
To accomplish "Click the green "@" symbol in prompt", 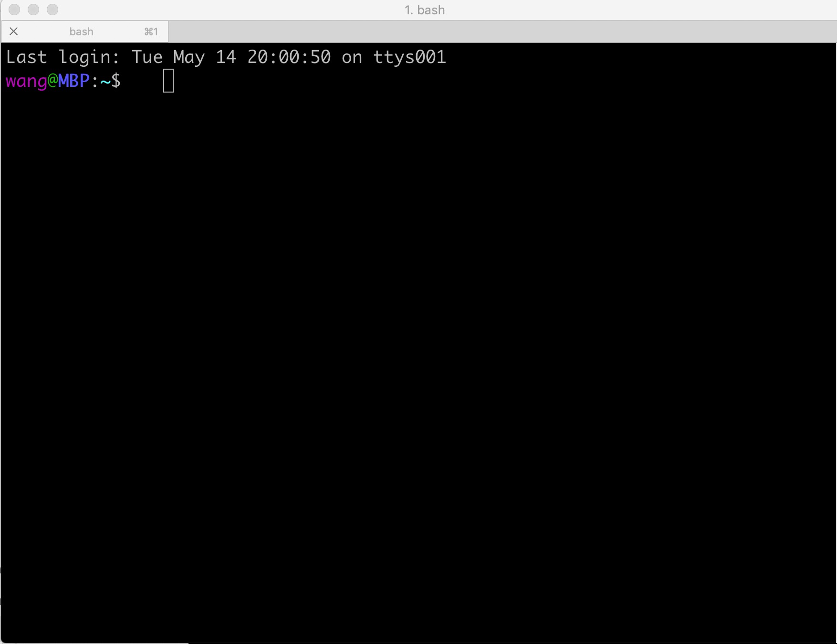I will [x=52, y=81].
